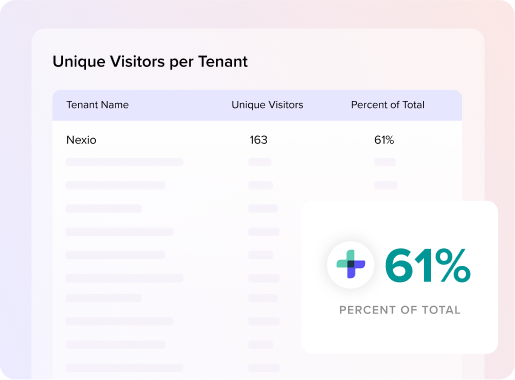Screen dimensions: 515x380
Task: Click the plus cross logo icon
Action: [x=351, y=264]
